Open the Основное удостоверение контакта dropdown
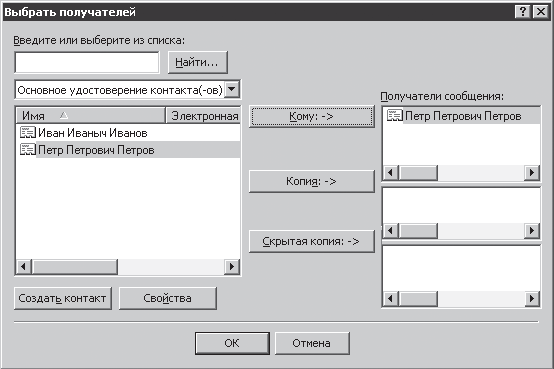This screenshot has width=554, height=369. (232, 89)
